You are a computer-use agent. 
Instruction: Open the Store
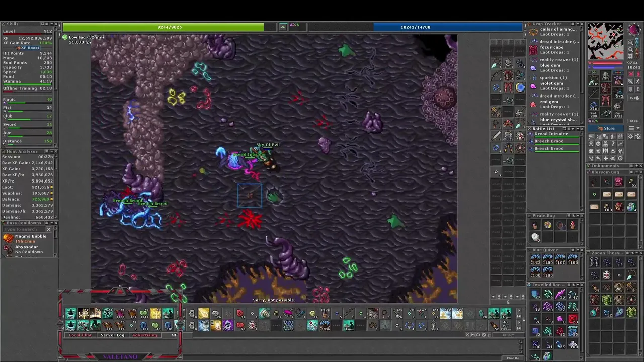(x=606, y=128)
